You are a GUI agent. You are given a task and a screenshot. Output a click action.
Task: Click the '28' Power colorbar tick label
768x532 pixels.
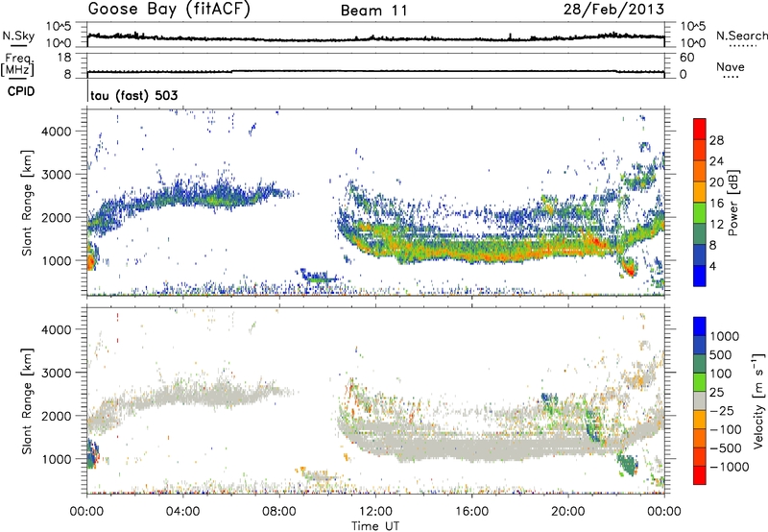(x=716, y=140)
